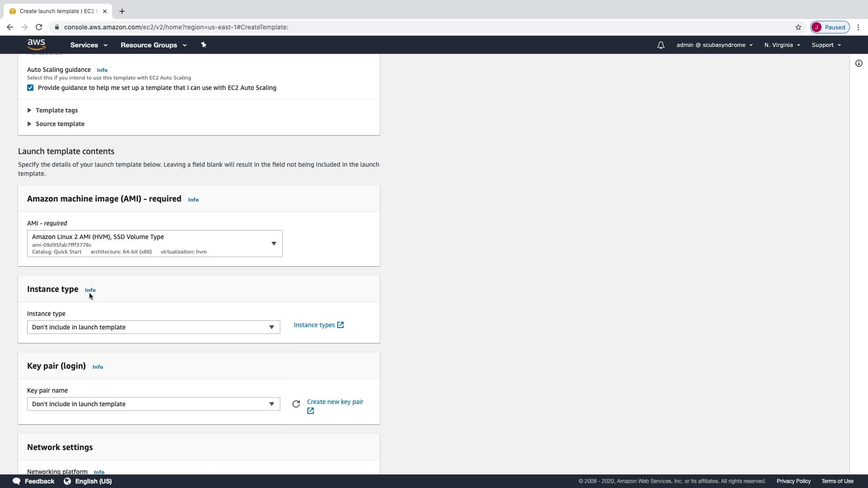Open the Key pair name dropdown
The image size is (868, 488).
tap(153, 404)
